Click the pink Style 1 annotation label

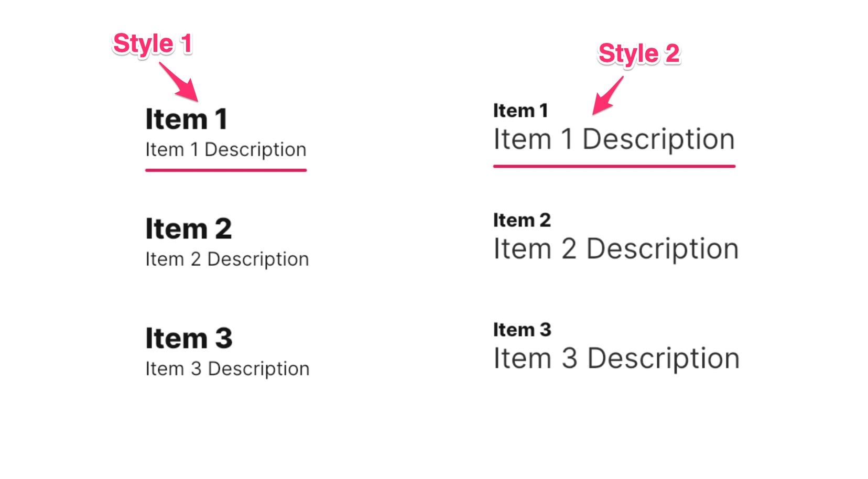click(x=152, y=43)
